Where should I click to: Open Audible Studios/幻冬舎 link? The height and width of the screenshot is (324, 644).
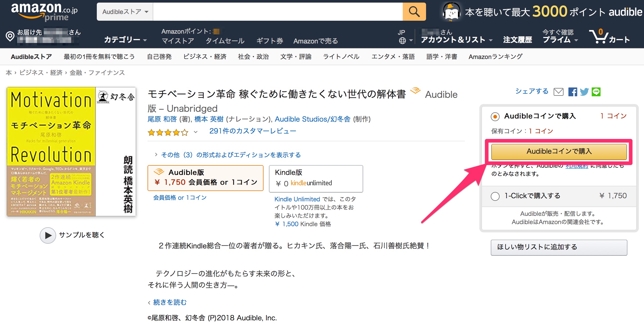click(312, 119)
